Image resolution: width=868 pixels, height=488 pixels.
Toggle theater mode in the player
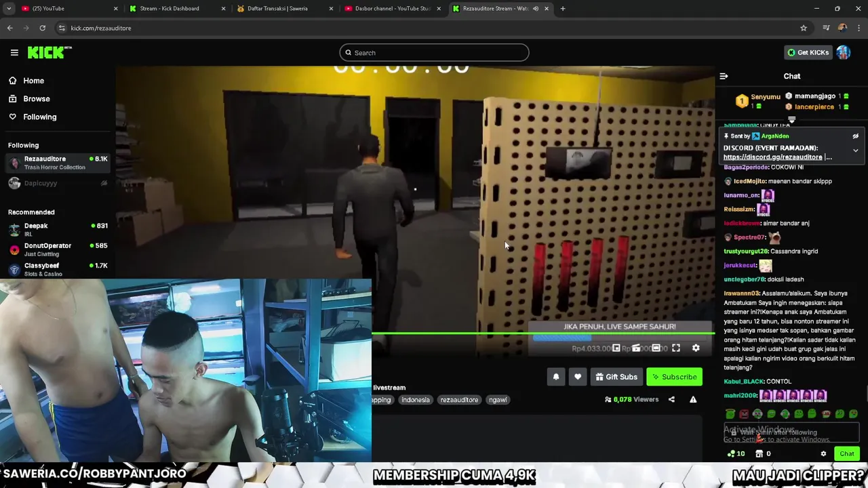656,348
